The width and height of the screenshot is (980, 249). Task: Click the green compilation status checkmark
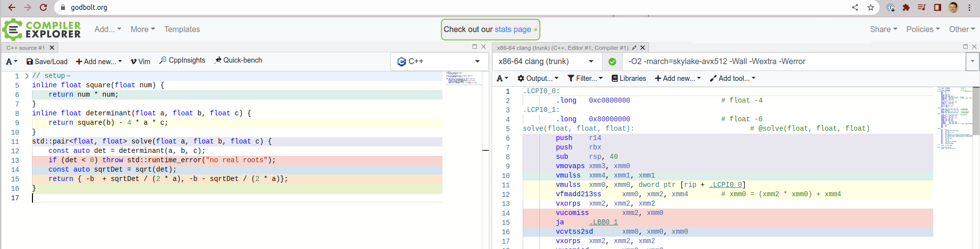click(612, 62)
